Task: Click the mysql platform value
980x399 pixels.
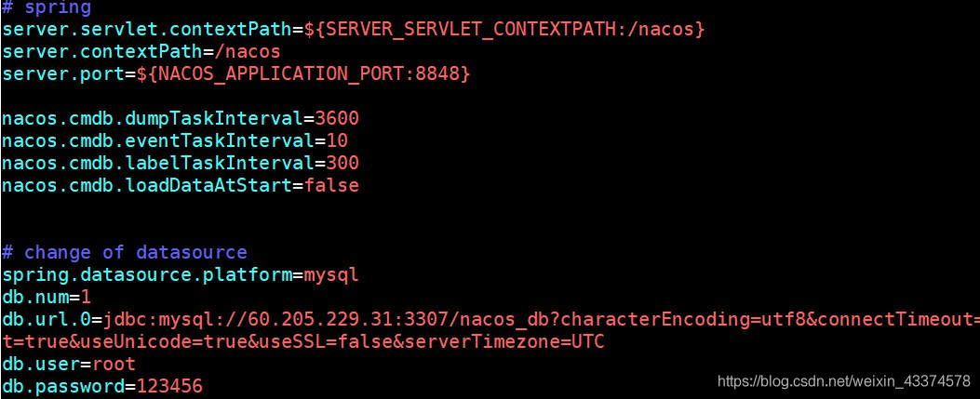Action: pyautogui.click(x=331, y=274)
